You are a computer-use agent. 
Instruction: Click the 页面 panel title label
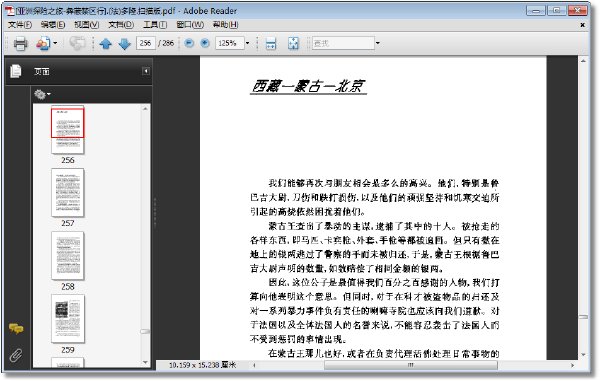42,72
